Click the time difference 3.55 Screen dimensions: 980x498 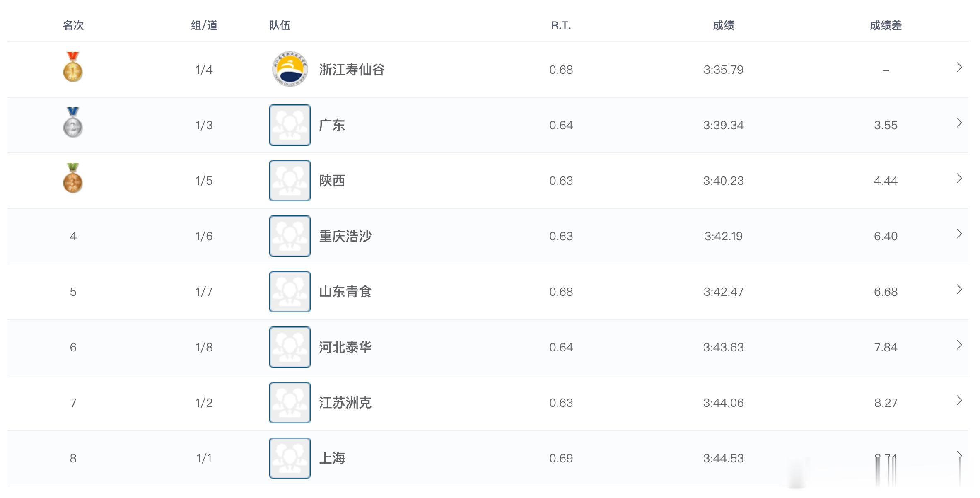click(x=886, y=125)
